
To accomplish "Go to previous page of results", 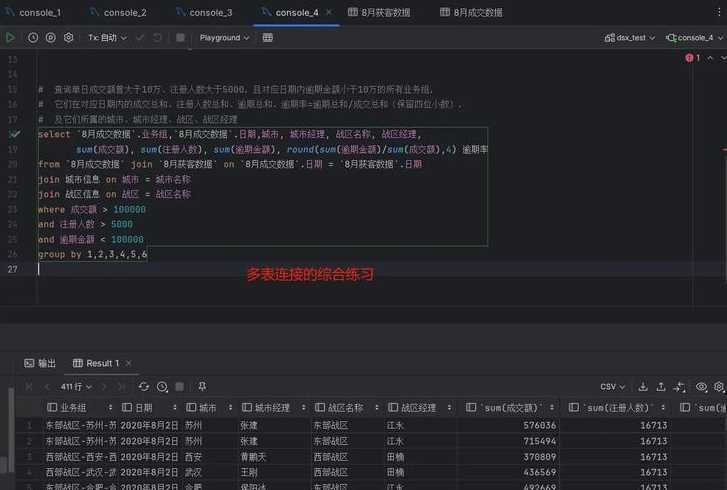I will 47,386.
